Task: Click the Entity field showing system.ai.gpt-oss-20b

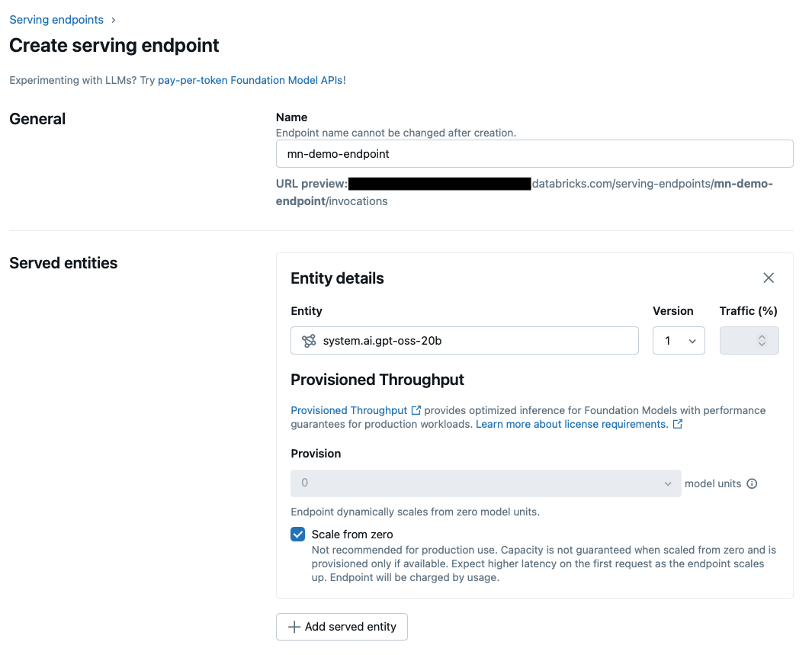Action: pos(464,341)
